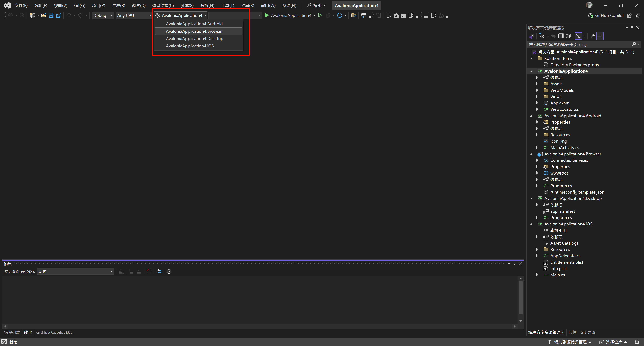The image size is (644, 346).
Task: Switch to the Git 更改 tab
Action: 588,332
